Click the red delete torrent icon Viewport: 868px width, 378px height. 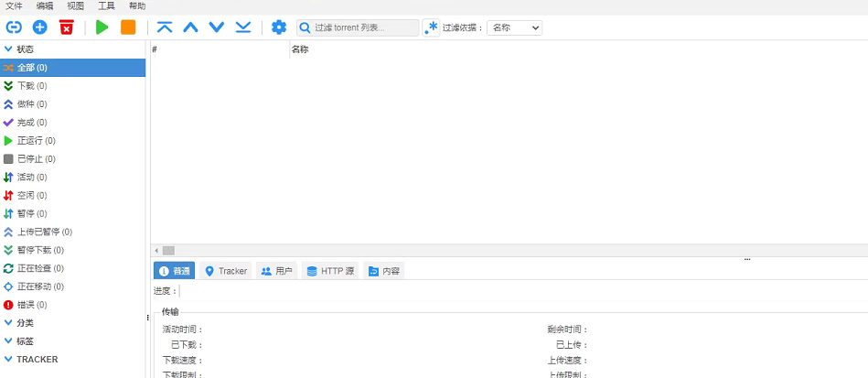coord(67,27)
